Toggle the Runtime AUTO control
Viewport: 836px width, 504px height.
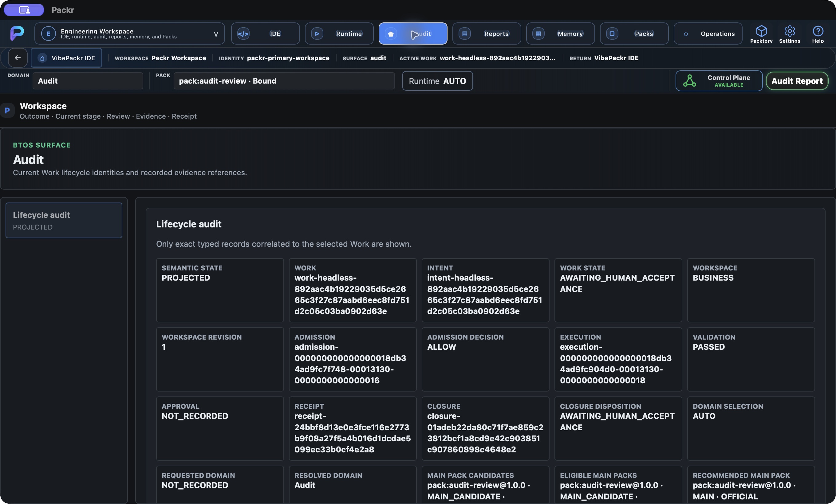[437, 81]
